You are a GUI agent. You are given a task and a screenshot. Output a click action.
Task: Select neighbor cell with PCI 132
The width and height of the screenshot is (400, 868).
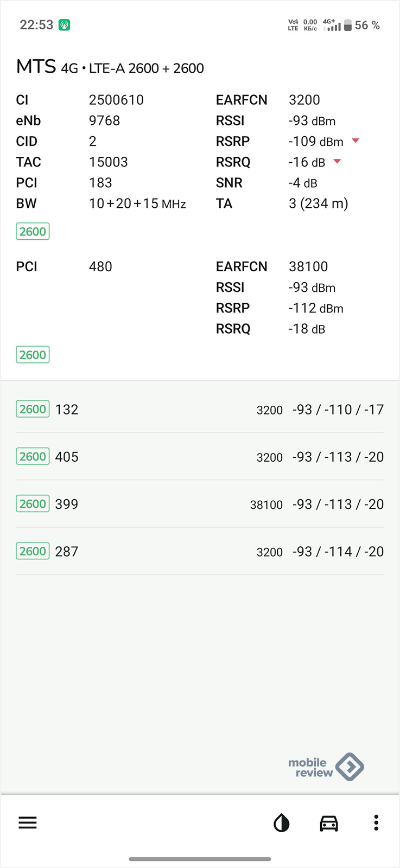click(200, 410)
